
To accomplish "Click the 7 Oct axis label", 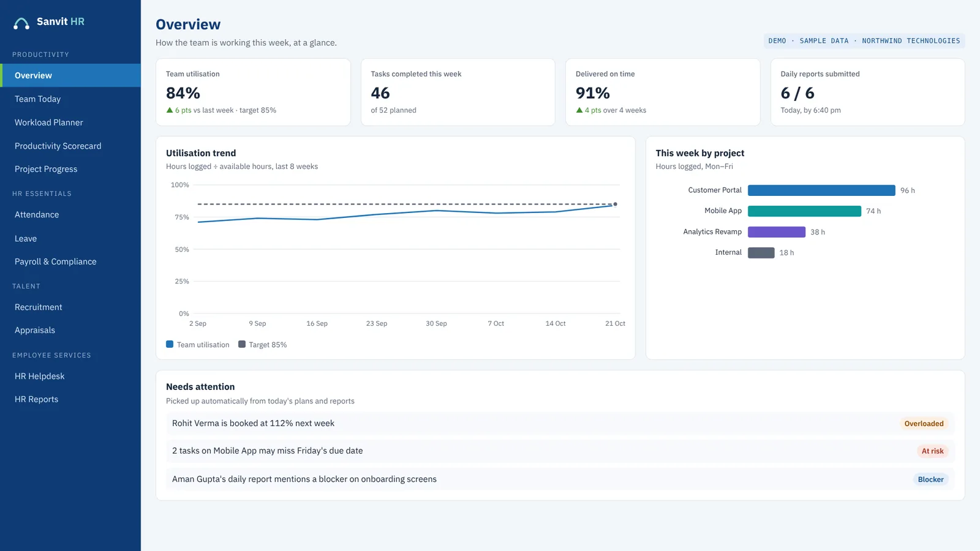I will 496,323.
